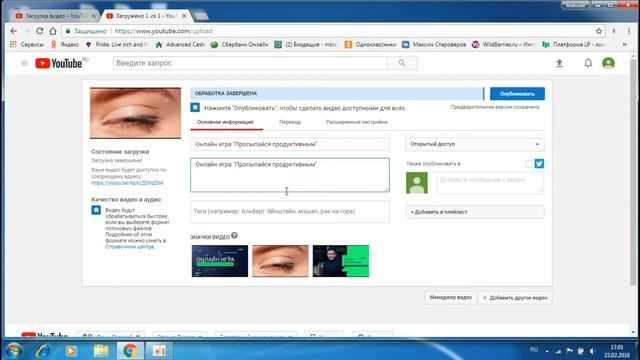Screen dimensions: 640x360
Task: Open Менеджер видео
Action: pos(451,298)
